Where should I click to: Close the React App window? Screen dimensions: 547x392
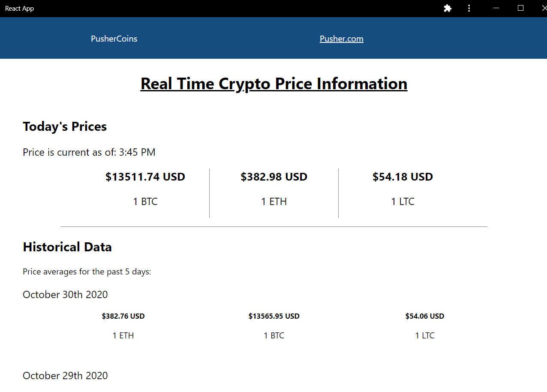pyautogui.click(x=544, y=8)
